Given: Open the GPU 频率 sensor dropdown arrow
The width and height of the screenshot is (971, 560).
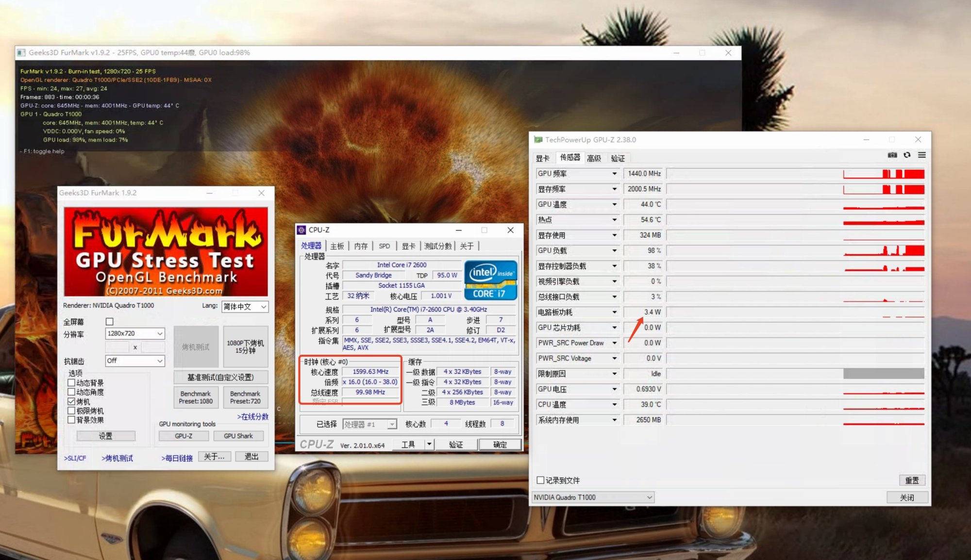Looking at the screenshot, I should coord(614,174).
